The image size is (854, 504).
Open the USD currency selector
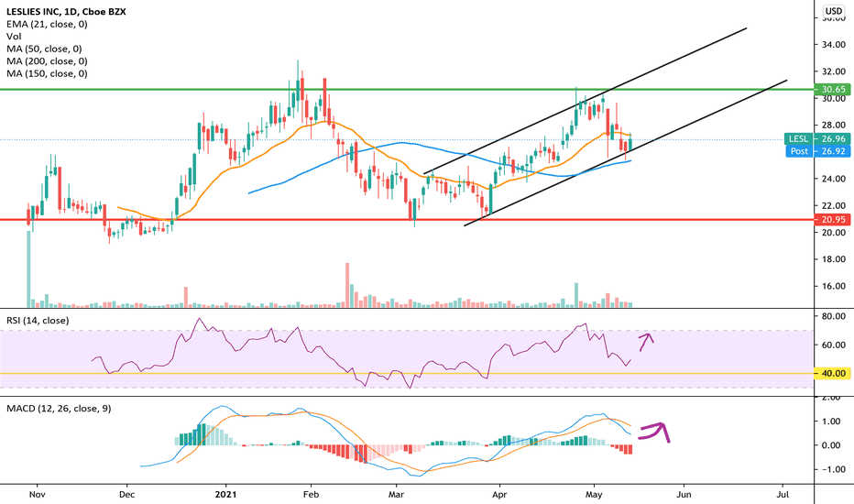(833, 10)
